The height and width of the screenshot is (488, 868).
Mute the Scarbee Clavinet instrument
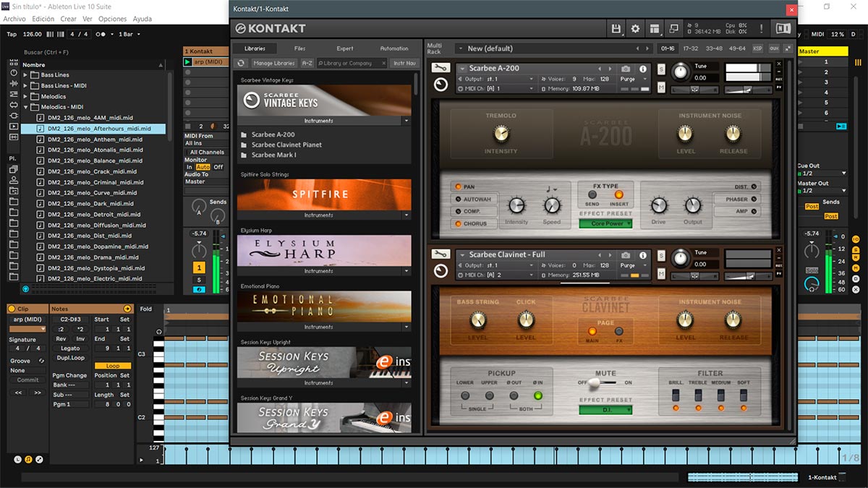coord(661,273)
